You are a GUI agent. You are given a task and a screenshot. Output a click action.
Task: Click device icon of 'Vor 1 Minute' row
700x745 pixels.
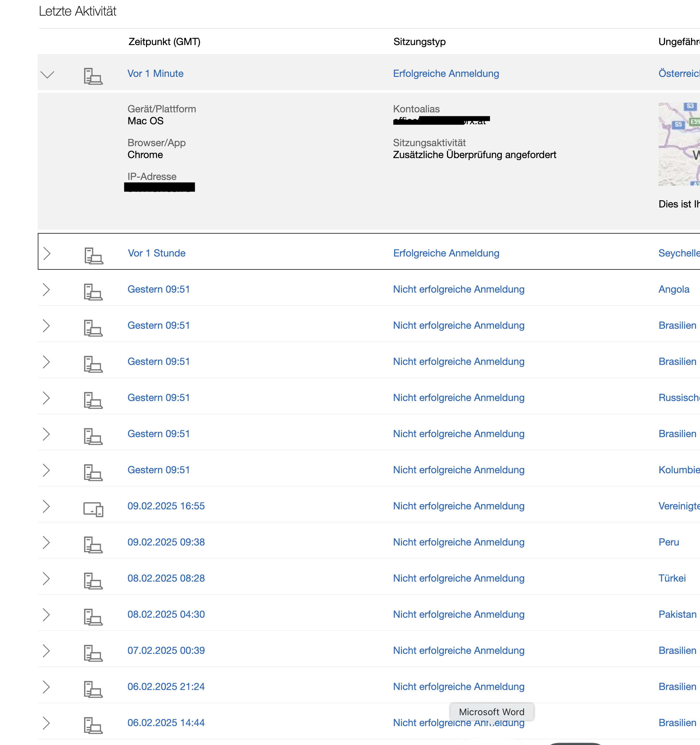93,76
